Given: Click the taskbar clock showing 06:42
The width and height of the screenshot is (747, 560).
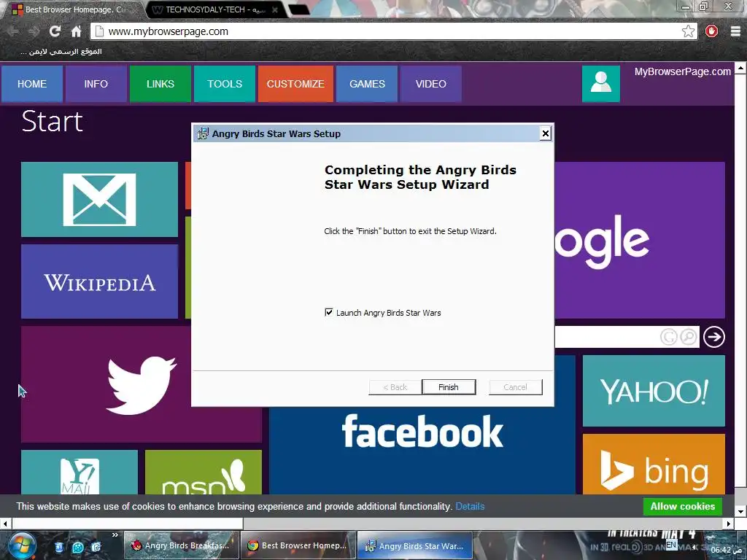Looking at the screenshot, I should point(727,550).
